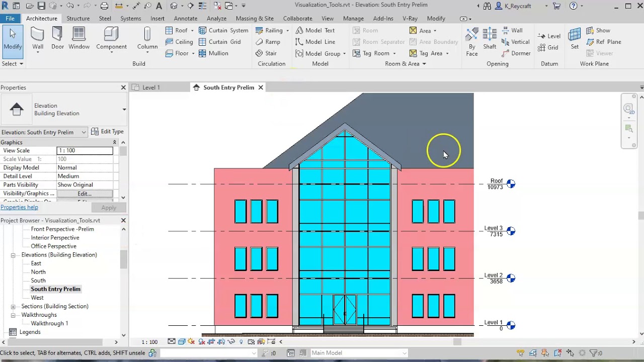Expand the Sections (Building Section) node

13,306
